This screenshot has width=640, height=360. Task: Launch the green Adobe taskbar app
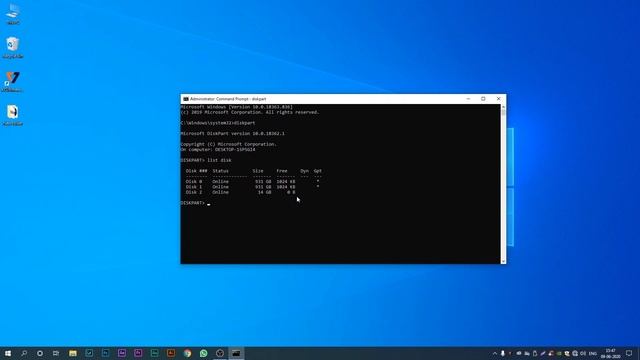pos(154,353)
